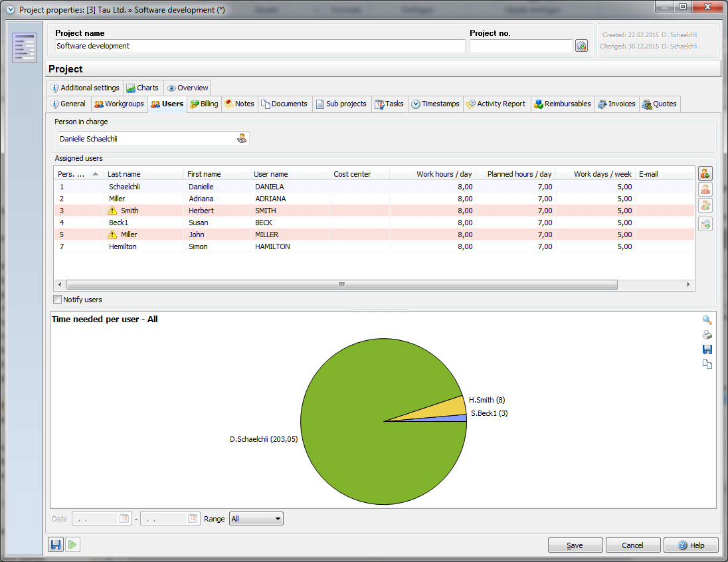Click the Cancel button
This screenshot has height=562, width=728.
632,545
